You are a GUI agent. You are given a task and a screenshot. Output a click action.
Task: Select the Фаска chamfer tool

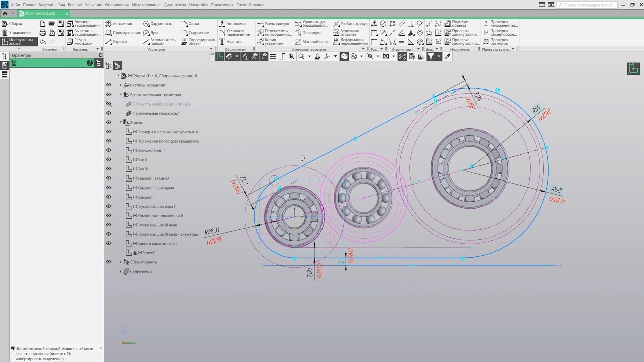pyautogui.click(x=190, y=24)
